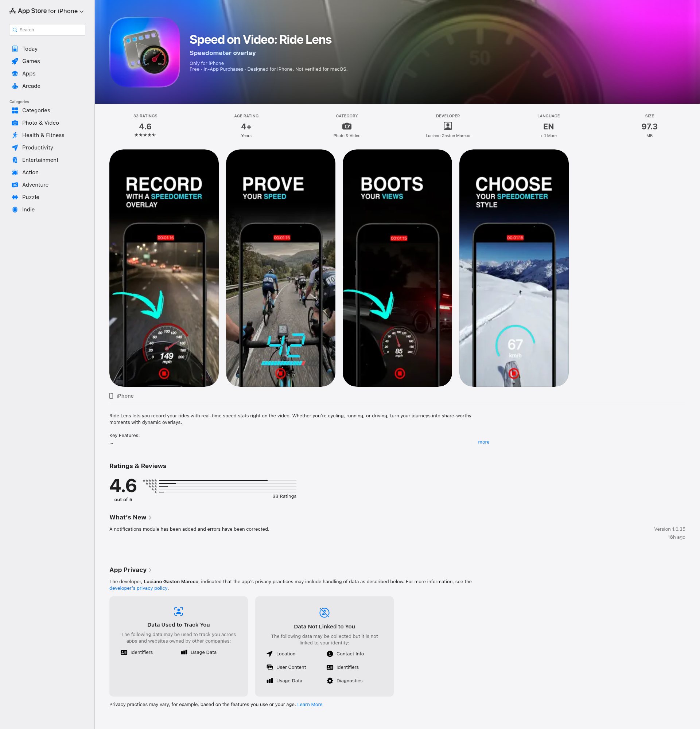
Task: Click the Data Not Linked to You icon
Action: pyautogui.click(x=324, y=613)
